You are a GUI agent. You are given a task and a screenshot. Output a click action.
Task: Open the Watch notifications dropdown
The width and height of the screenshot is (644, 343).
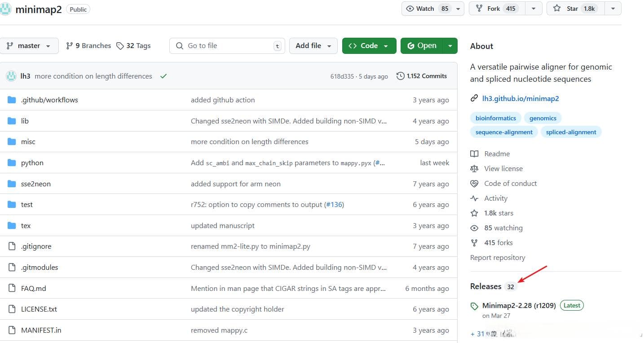[433, 9]
